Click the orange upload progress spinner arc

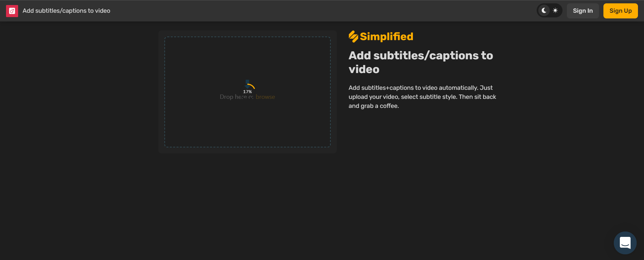coord(252,86)
